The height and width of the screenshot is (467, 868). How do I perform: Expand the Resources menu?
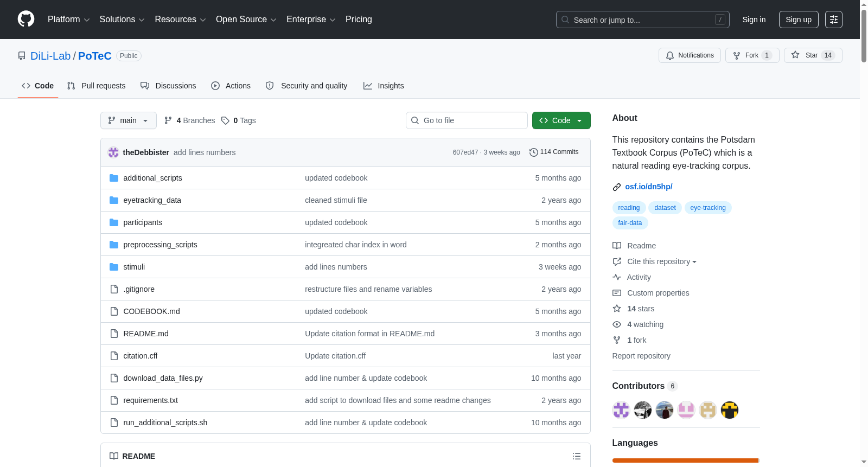point(180,20)
